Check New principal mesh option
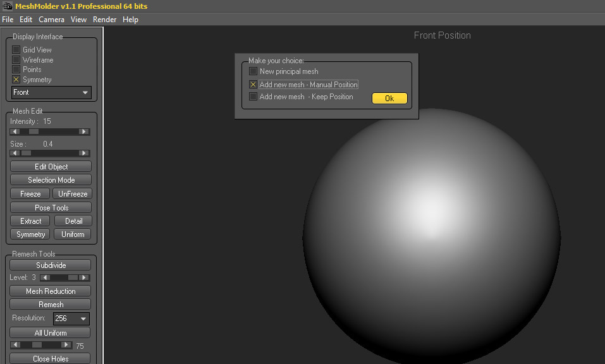The image size is (605, 364). (253, 71)
